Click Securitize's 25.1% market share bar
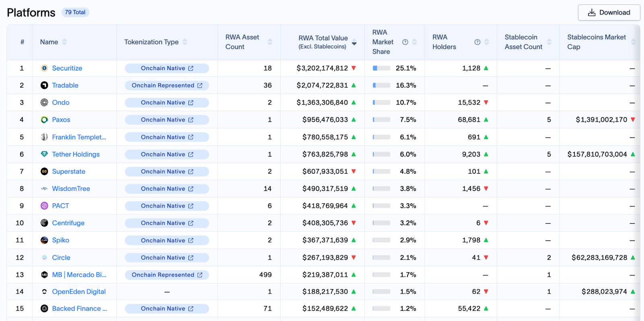The image size is (644, 321). click(x=382, y=68)
